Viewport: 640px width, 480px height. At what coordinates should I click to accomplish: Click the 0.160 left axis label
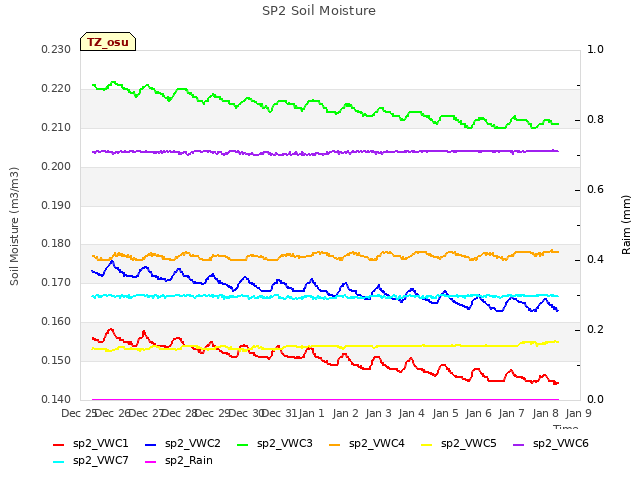click(x=56, y=322)
